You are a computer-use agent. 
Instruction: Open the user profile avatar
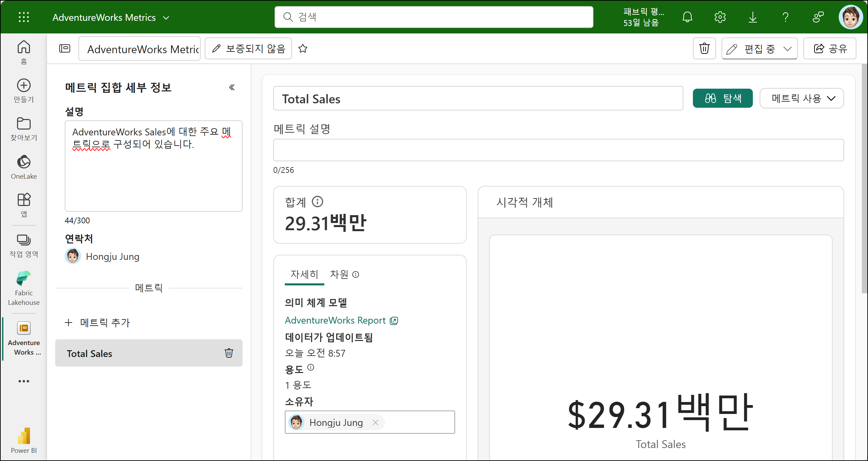click(x=851, y=17)
